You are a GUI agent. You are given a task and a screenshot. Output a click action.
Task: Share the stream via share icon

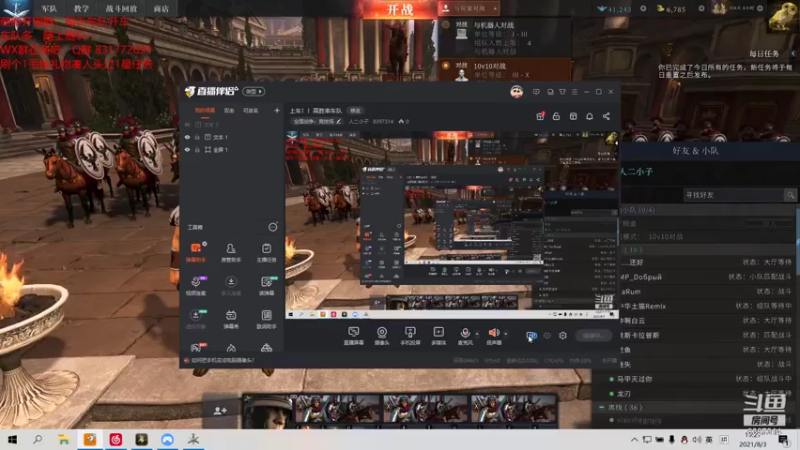click(606, 116)
